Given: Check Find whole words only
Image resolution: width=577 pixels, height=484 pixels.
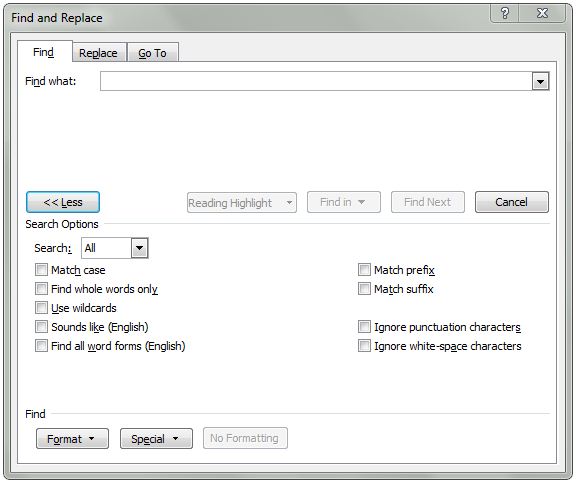Looking at the screenshot, I should tap(41, 289).
